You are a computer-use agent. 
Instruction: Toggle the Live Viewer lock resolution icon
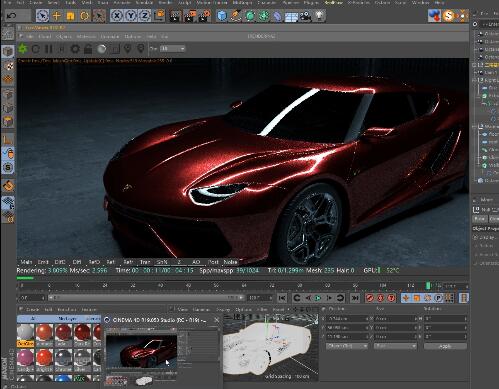point(88,49)
